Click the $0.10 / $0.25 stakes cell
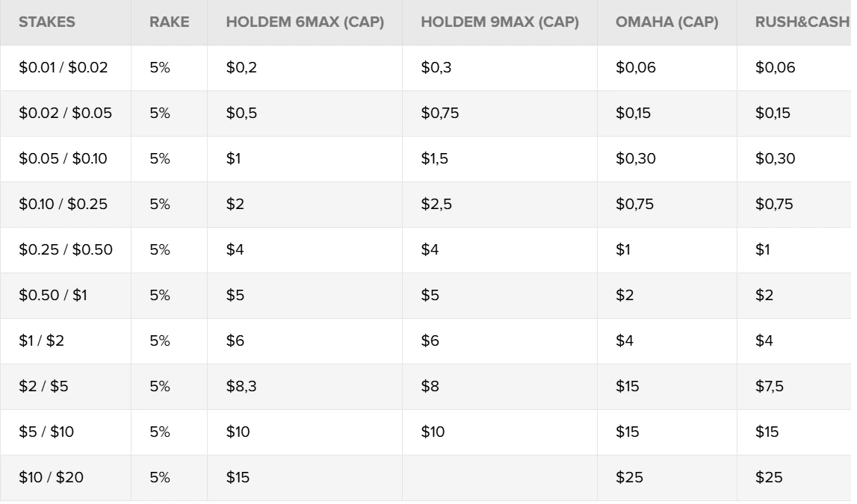The width and height of the screenshot is (857, 504). [64, 205]
